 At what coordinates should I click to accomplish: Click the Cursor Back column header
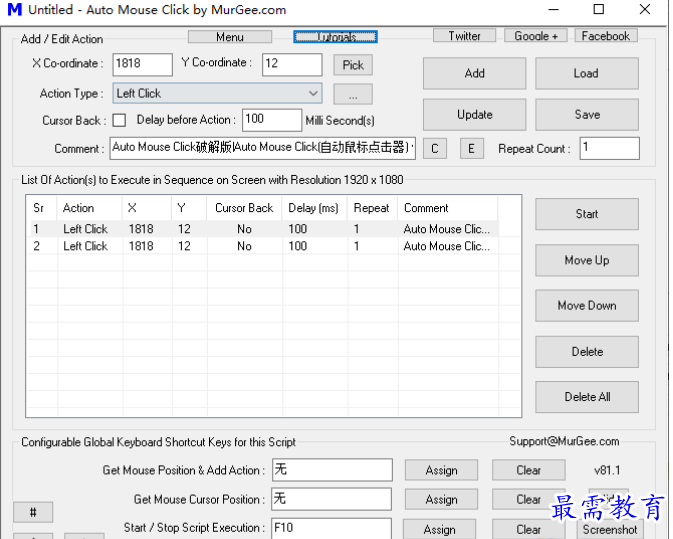(x=244, y=208)
